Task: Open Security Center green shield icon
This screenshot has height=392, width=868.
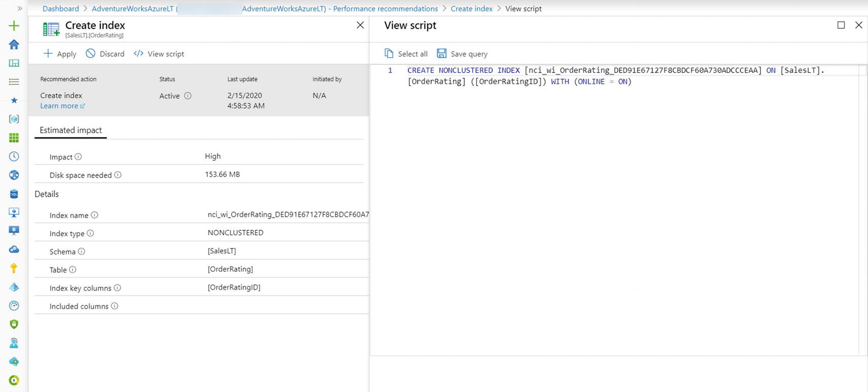Action: [14, 324]
